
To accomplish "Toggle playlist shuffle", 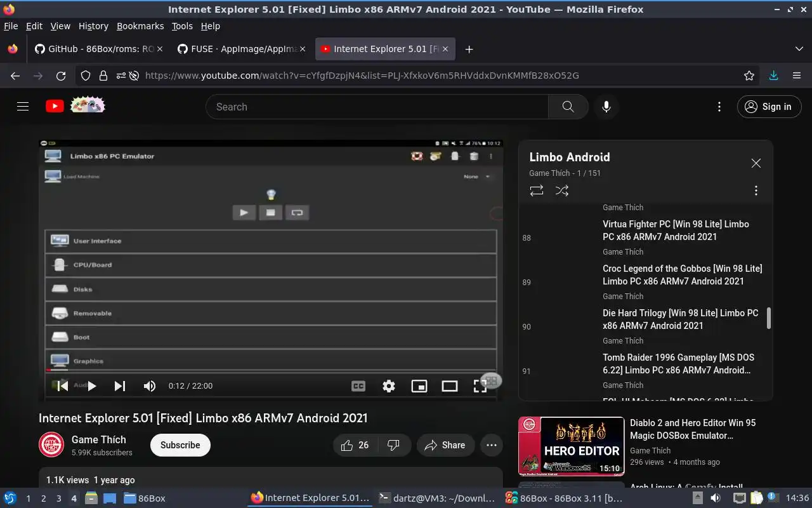I will click(562, 190).
